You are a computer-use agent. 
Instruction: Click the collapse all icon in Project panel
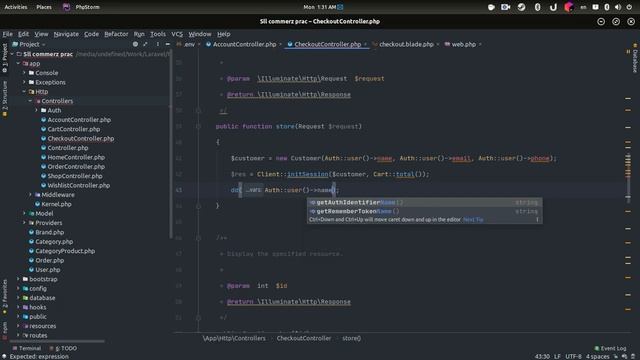(145, 44)
